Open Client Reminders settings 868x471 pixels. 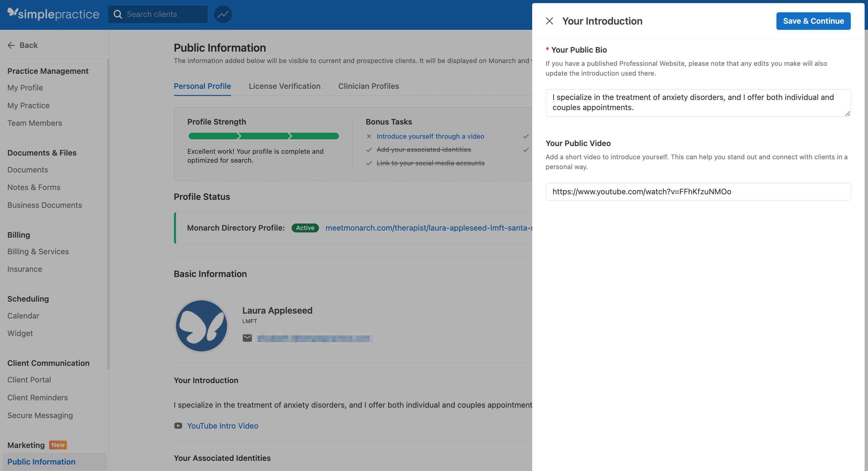tap(37, 398)
